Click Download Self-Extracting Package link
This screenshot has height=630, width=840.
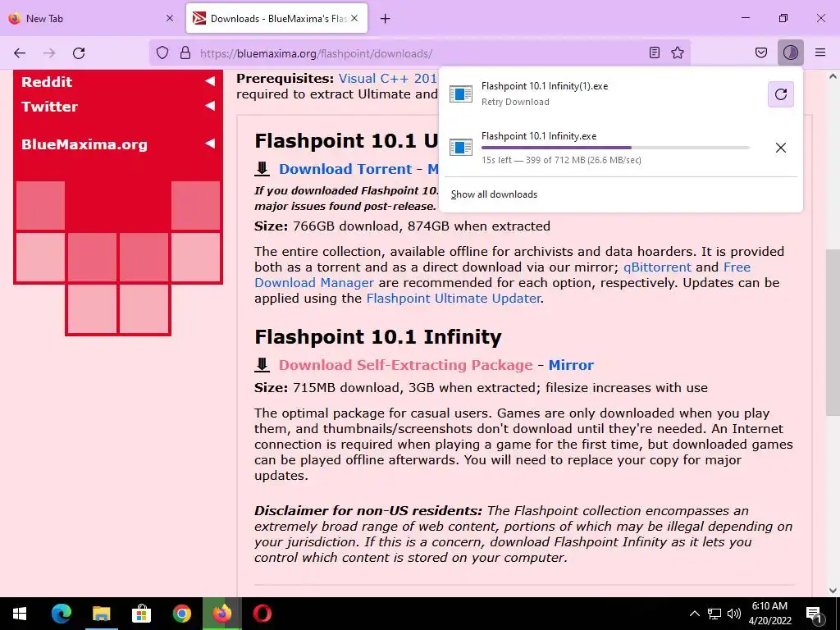405,365
